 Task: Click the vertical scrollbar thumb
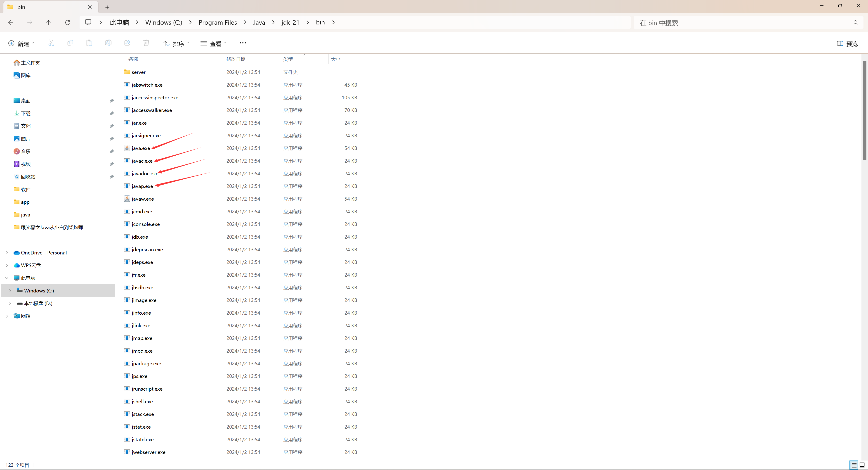coord(865,110)
